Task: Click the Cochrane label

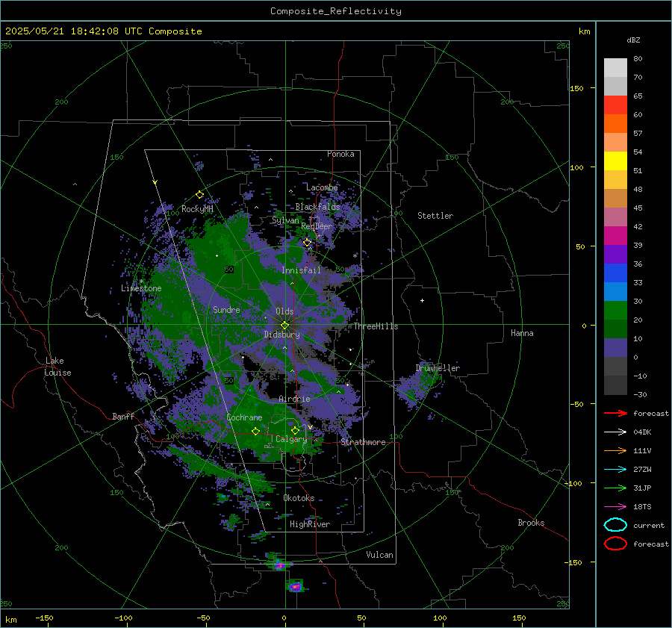Action: pos(244,417)
